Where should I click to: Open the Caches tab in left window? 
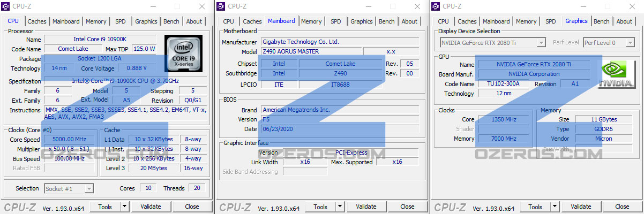(37, 21)
